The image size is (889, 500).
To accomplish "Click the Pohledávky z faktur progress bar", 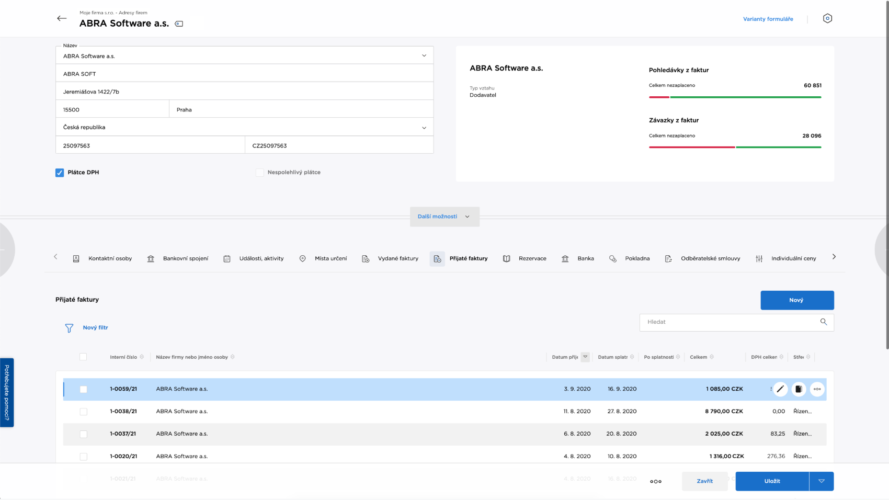I will click(x=735, y=98).
